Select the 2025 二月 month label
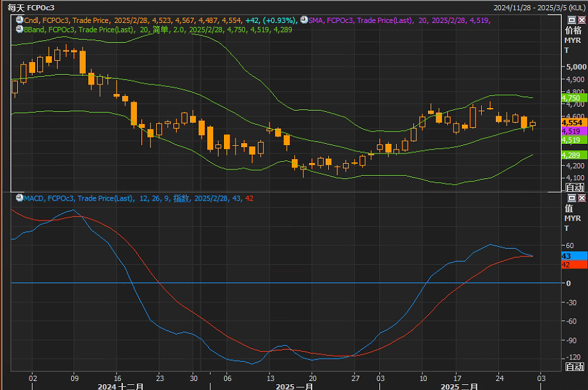 tap(459, 386)
